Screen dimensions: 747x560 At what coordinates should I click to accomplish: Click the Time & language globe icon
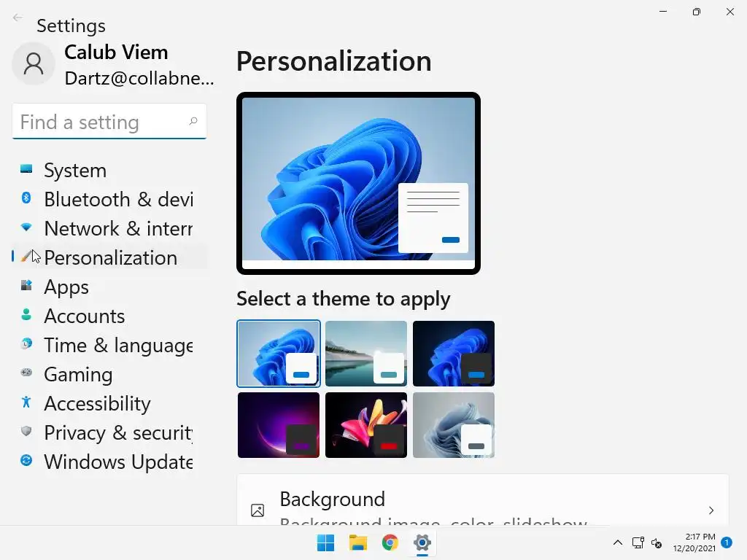pyautogui.click(x=26, y=343)
